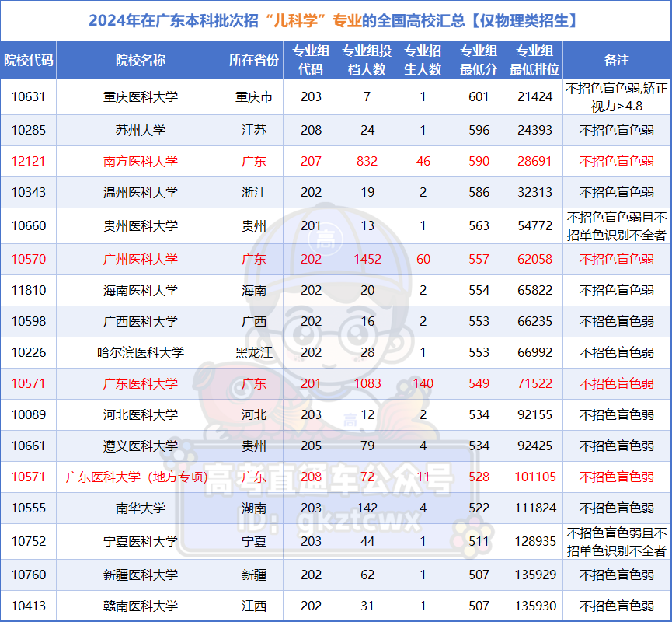This screenshot has width=672, height=622.
Task: Click the 河北医科大学 cell
Action: [140, 415]
